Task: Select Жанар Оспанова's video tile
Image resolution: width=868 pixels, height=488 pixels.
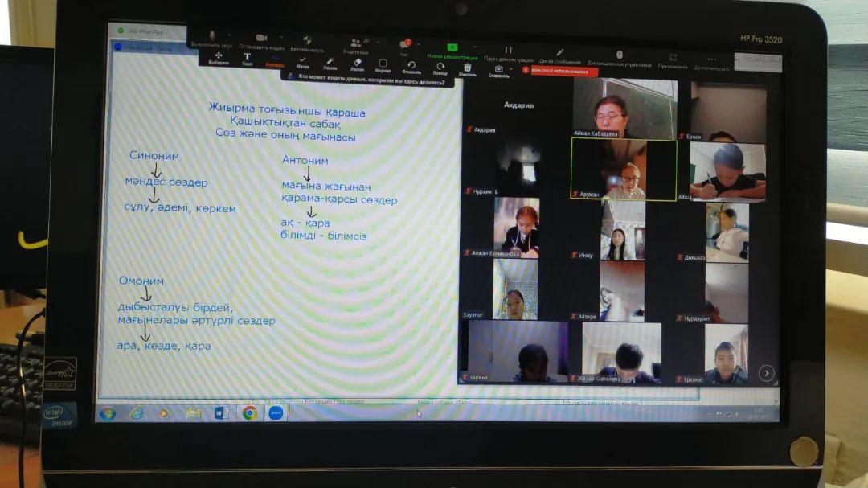Action: (x=621, y=354)
